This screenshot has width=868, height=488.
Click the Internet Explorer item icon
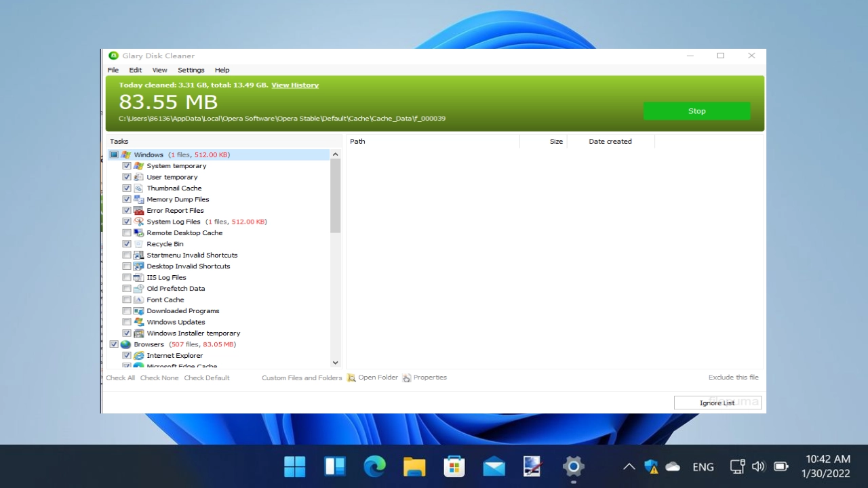[x=139, y=356]
